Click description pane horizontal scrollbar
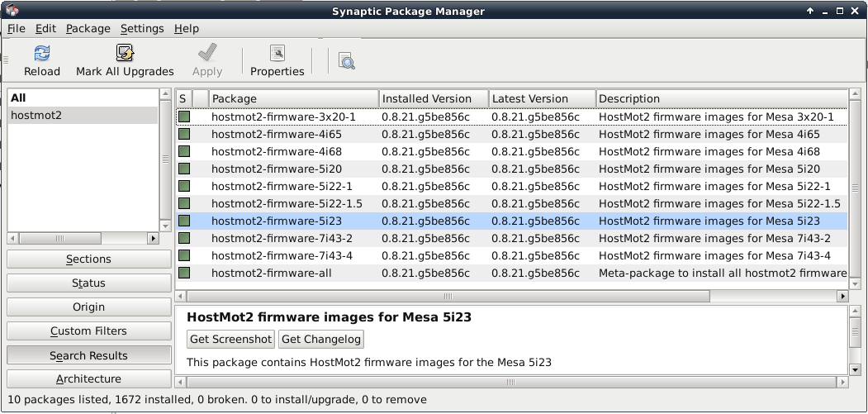The width and height of the screenshot is (868, 414). click(511, 382)
